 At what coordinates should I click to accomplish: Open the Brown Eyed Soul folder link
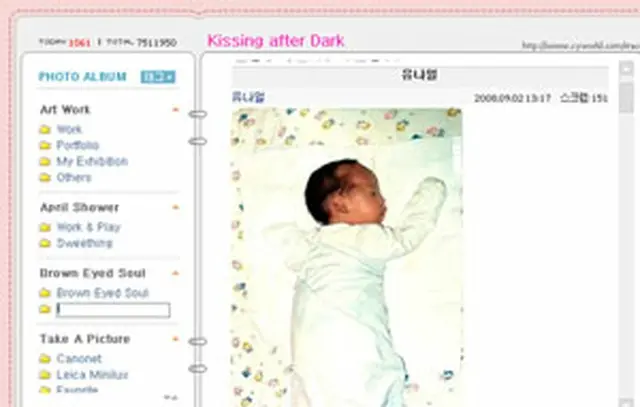coord(102,293)
